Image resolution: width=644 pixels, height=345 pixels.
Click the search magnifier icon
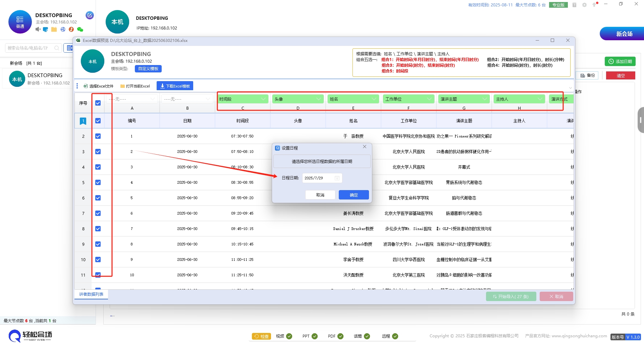click(57, 48)
